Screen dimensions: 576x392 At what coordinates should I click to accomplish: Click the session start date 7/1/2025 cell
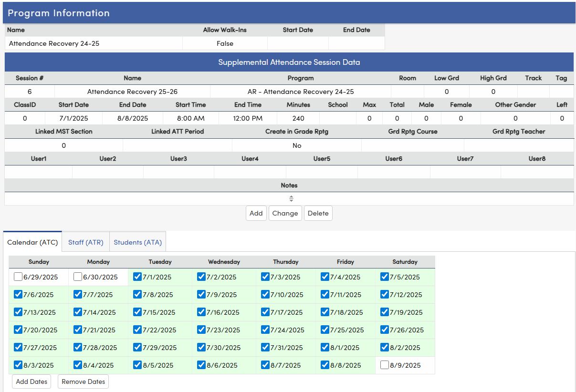73,118
